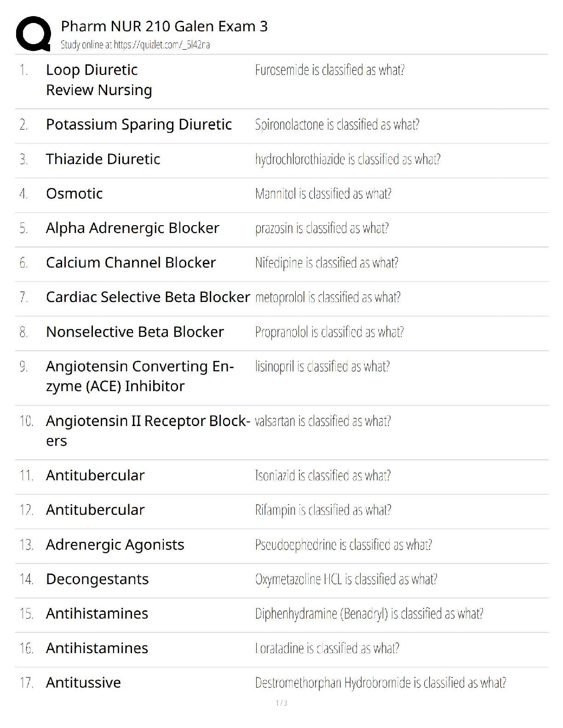Click the lisinopril classification question
Image resolution: width=563 pixels, height=728 pixels.
(322, 366)
